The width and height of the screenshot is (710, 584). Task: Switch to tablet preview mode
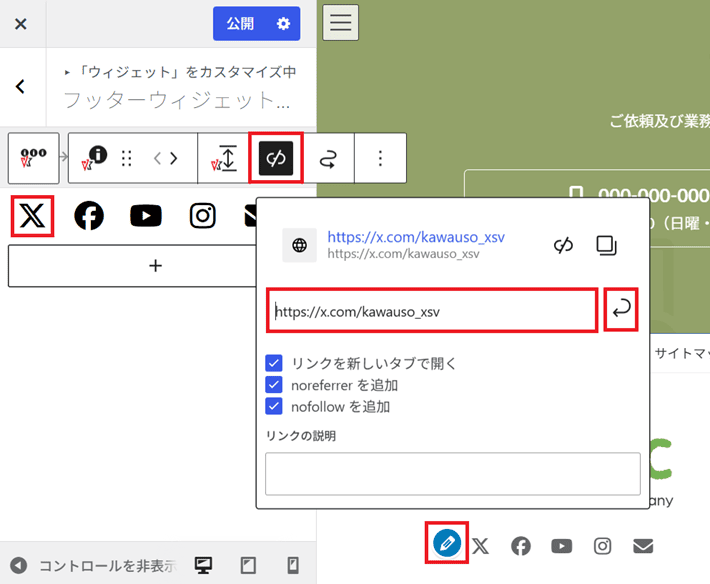(x=248, y=565)
